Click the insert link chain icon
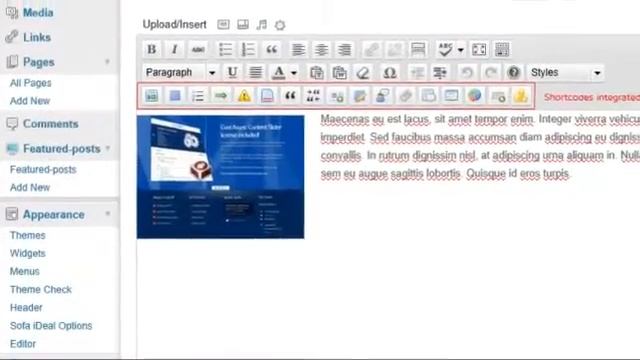This screenshot has width=640, height=360. tap(371, 49)
